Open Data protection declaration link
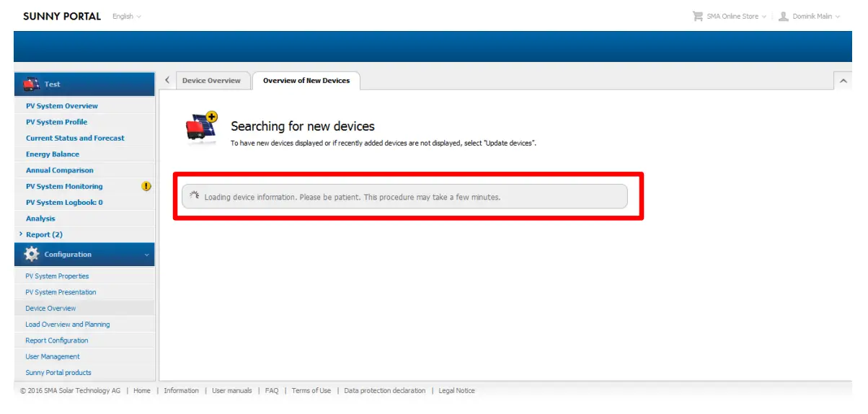Image resolution: width=868 pixels, height=414 pixels. tap(385, 391)
